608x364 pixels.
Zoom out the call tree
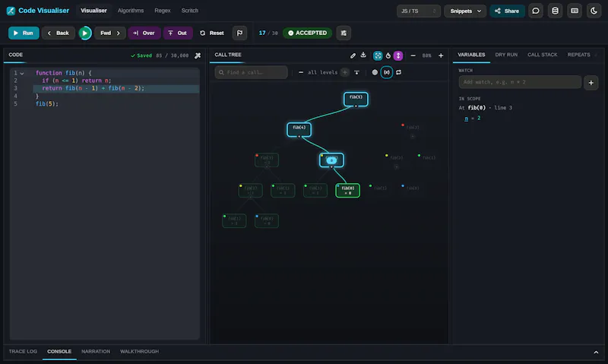(x=413, y=55)
